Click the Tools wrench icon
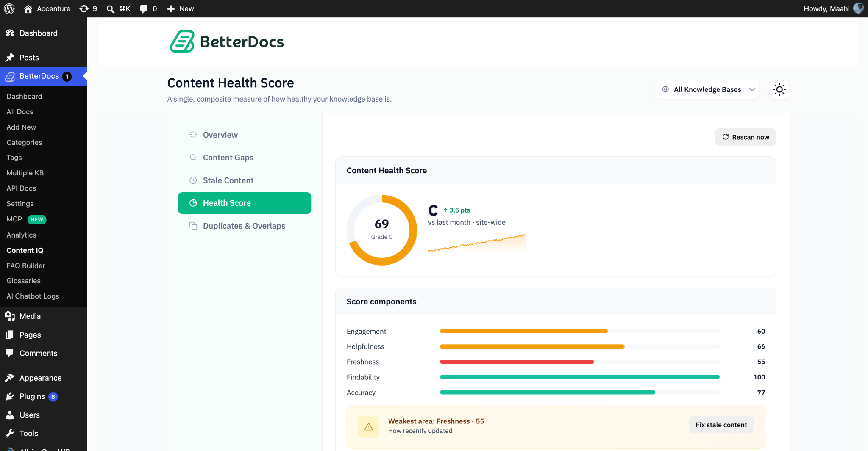Screen dimensions: 868x451 pyautogui.click(x=10, y=433)
